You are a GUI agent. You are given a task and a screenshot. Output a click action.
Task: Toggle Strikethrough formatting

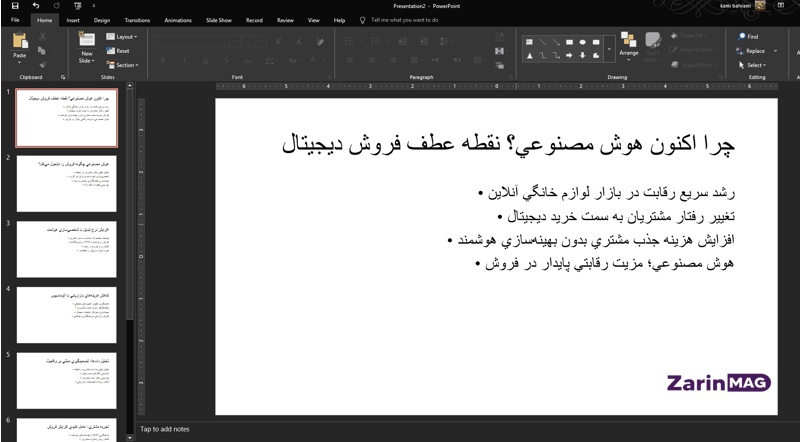tap(248, 60)
